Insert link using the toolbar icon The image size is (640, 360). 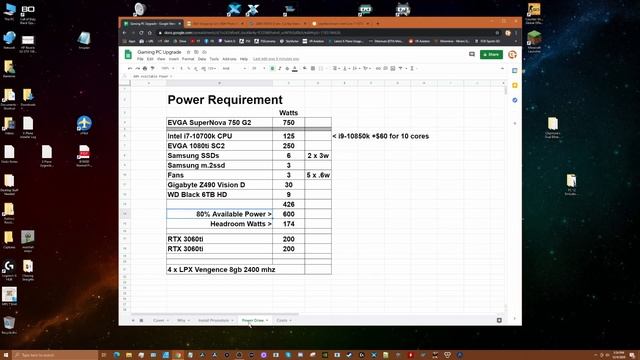click(378, 68)
